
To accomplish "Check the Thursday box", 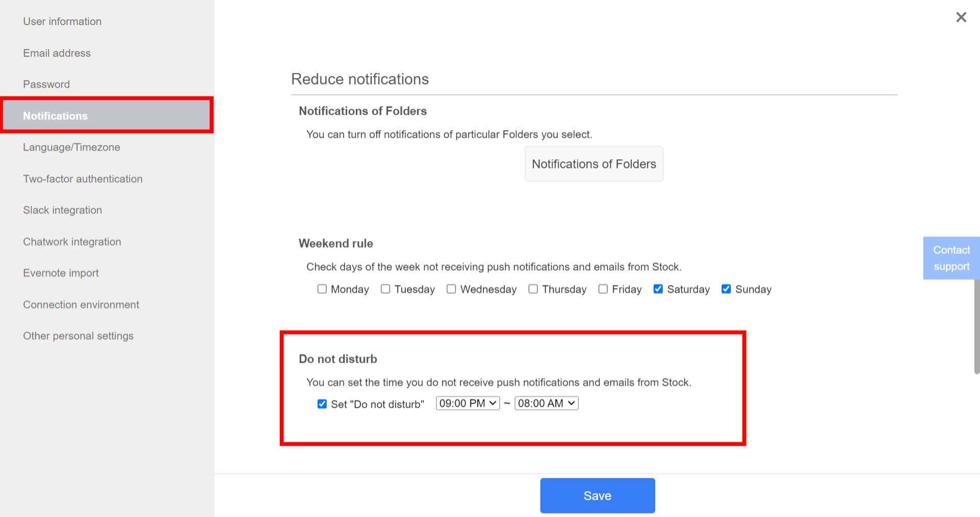I will (533, 289).
